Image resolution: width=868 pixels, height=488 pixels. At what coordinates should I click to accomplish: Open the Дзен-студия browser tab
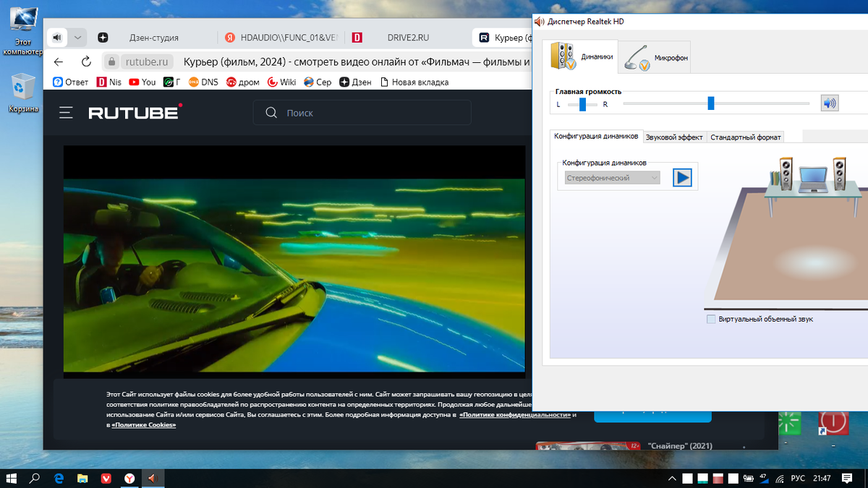(x=153, y=38)
